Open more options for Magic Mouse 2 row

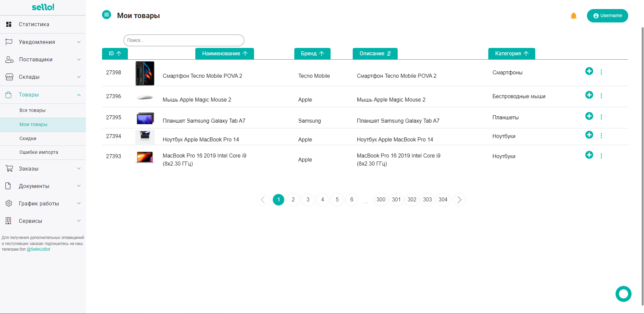tap(601, 96)
